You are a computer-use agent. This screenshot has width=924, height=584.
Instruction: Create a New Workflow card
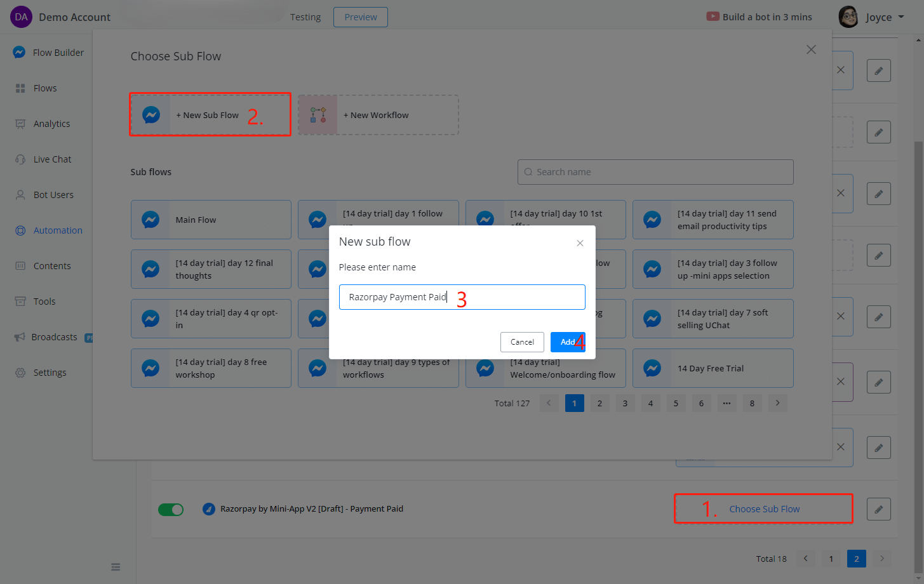pos(378,115)
